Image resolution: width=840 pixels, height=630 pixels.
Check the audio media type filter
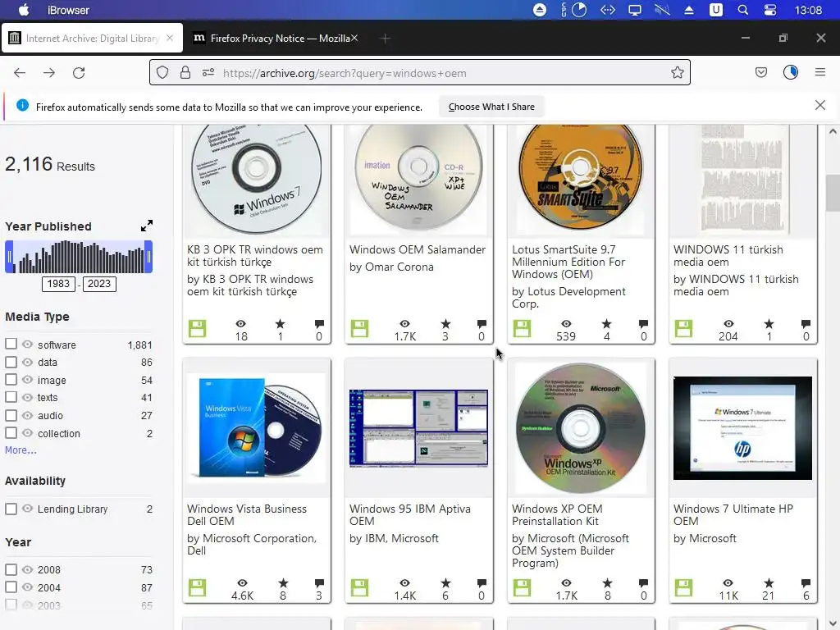click(x=11, y=415)
